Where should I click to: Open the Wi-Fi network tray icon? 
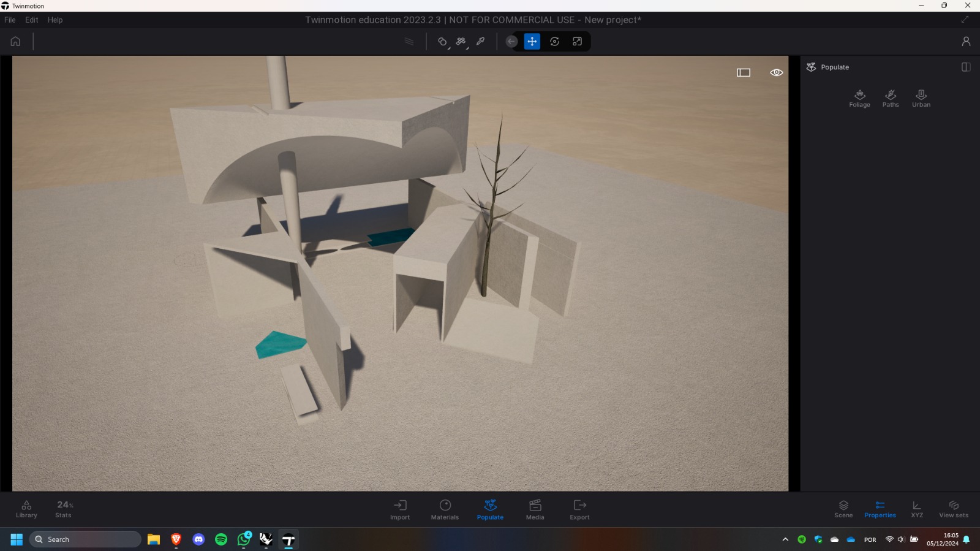click(x=889, y=539)
